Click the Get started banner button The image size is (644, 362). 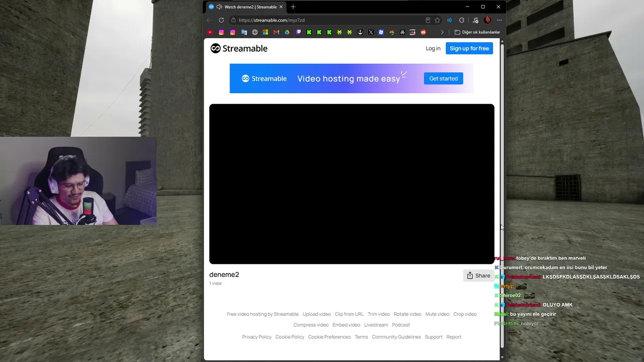point(443,78)
